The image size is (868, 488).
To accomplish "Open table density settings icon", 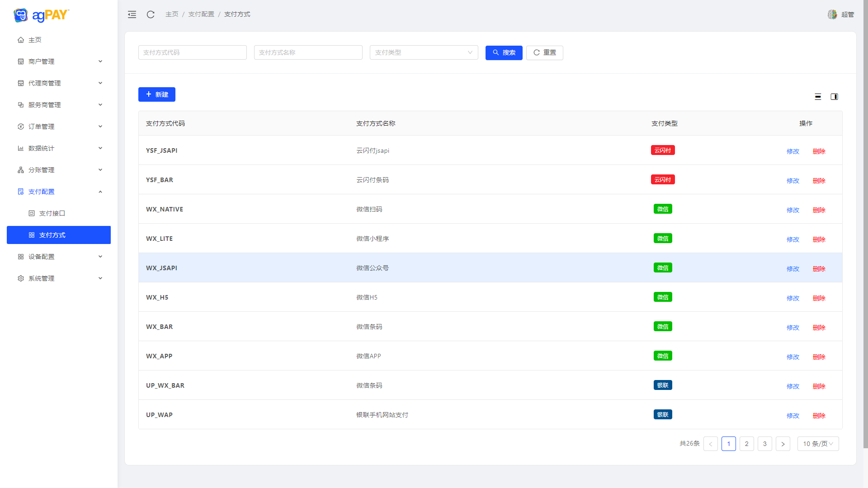I will click(818, 97).
